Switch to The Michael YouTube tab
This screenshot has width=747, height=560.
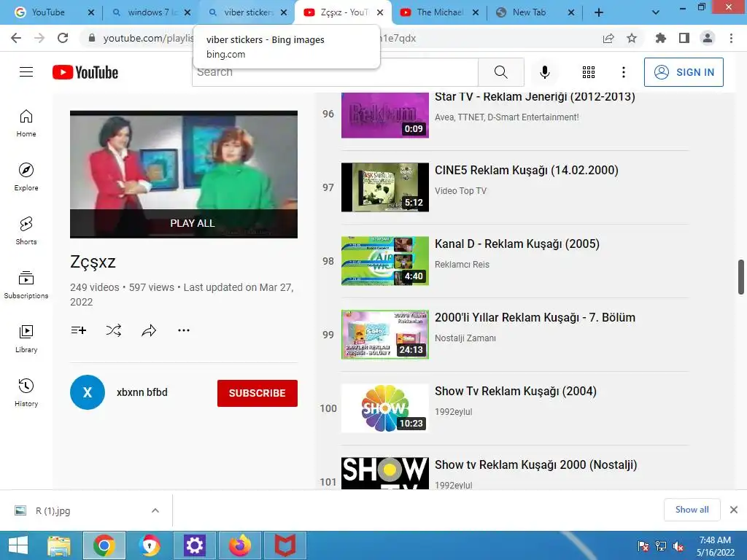click(438, 12)
